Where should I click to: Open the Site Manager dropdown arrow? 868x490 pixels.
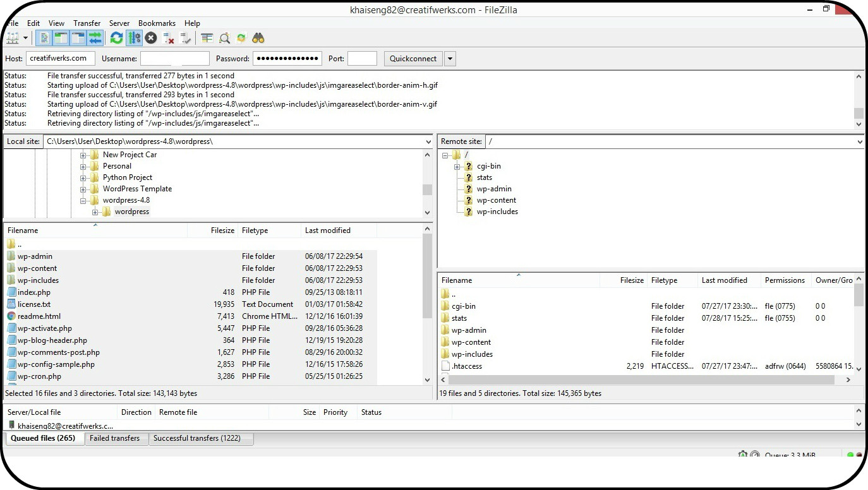pos(26,38)
